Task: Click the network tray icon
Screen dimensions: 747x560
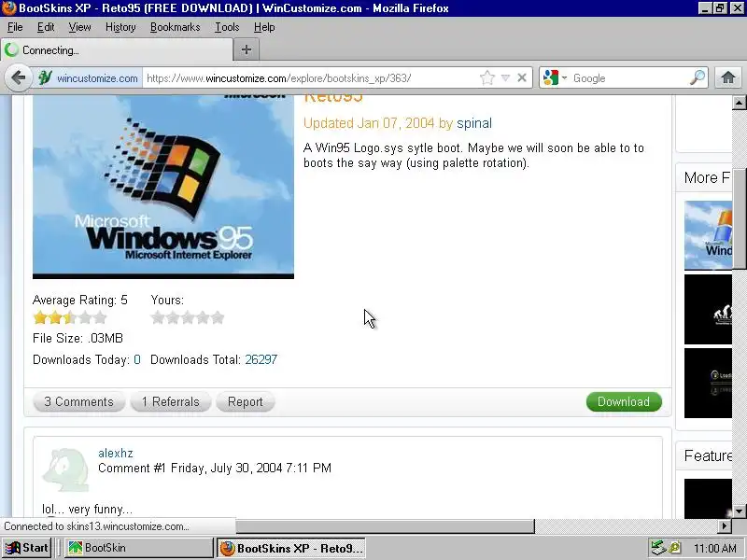Action: (x=658, y=548)
